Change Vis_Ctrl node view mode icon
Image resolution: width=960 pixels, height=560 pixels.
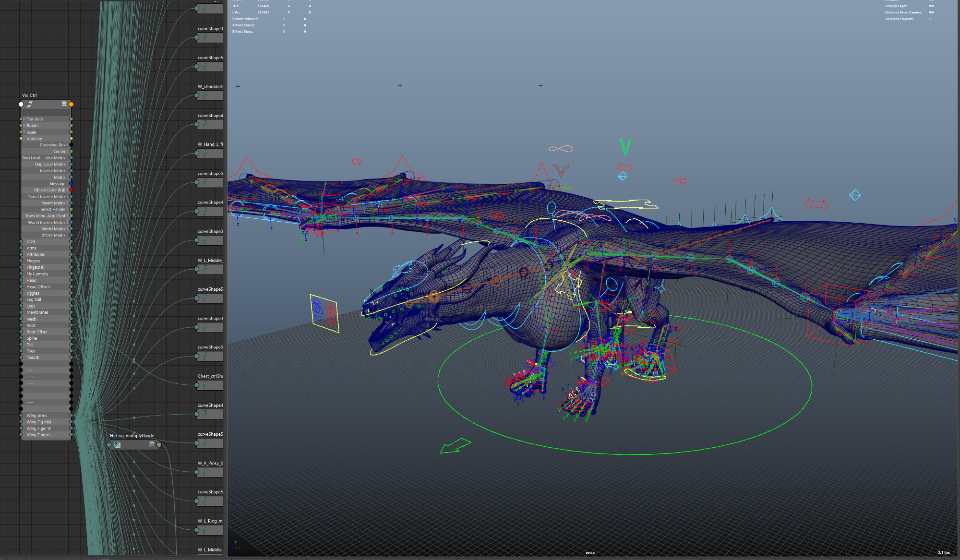click(64, 104)
